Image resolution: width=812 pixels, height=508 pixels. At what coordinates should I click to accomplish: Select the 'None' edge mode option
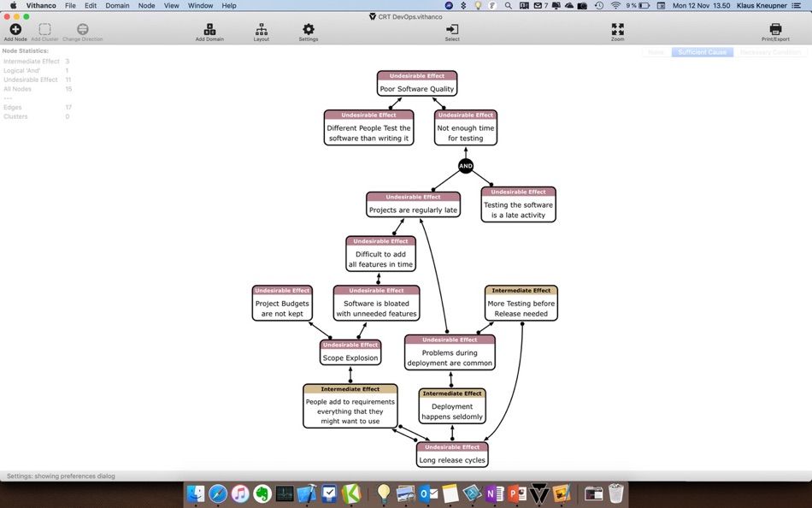656,52
